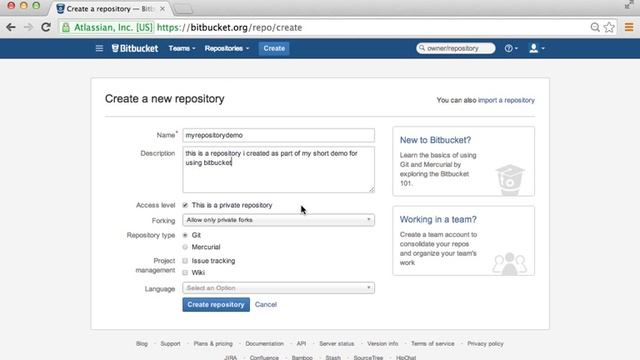Image resolution: width=640 pixels, height=360 pixels.
Task: Click the tab favicon for Create a repository
Action: click(60, 9)
